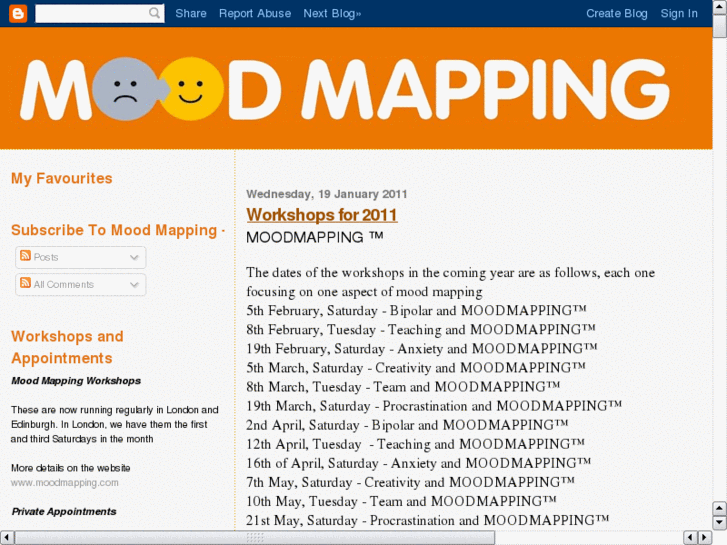Click the Posts RSS feed icon
Image resolution: width=727 pixels, height=545 pixels.
[26, 256]
